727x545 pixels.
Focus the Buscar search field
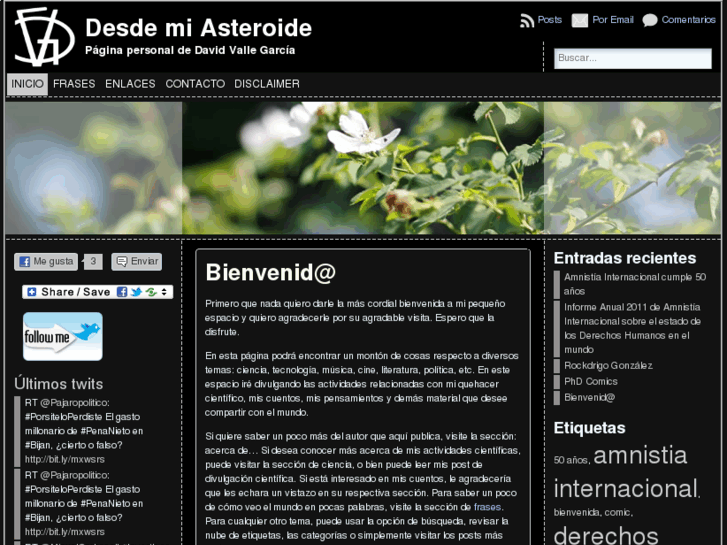point(632,58)
